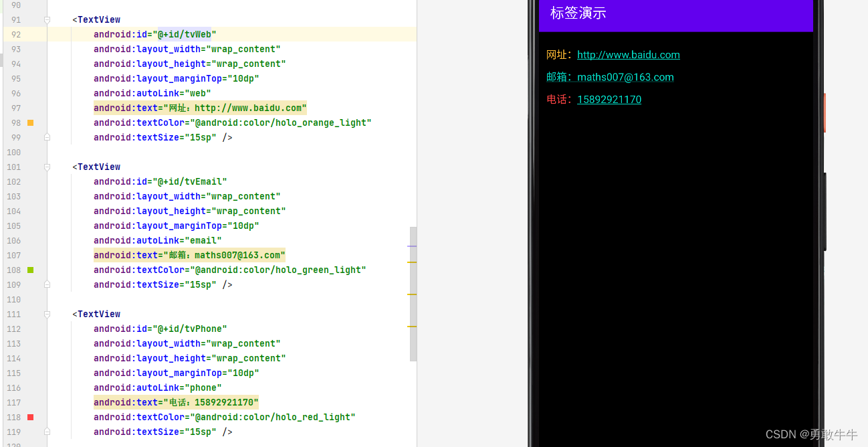Click the editor vertical scrollbar thumb

pos(413,294)
